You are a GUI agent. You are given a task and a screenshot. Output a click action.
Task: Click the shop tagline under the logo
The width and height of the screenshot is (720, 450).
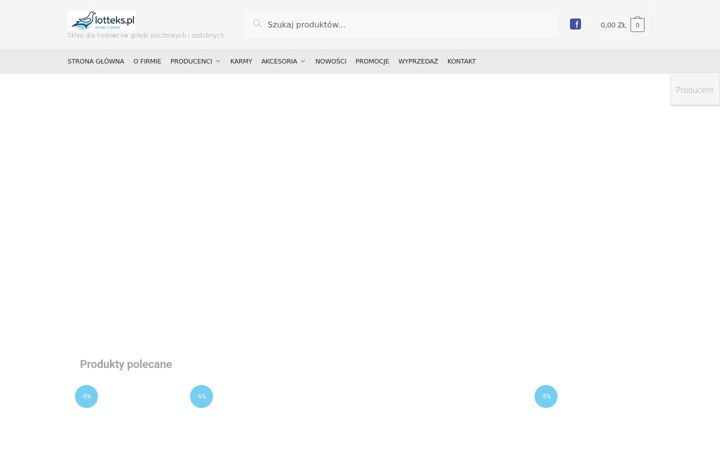146,35
